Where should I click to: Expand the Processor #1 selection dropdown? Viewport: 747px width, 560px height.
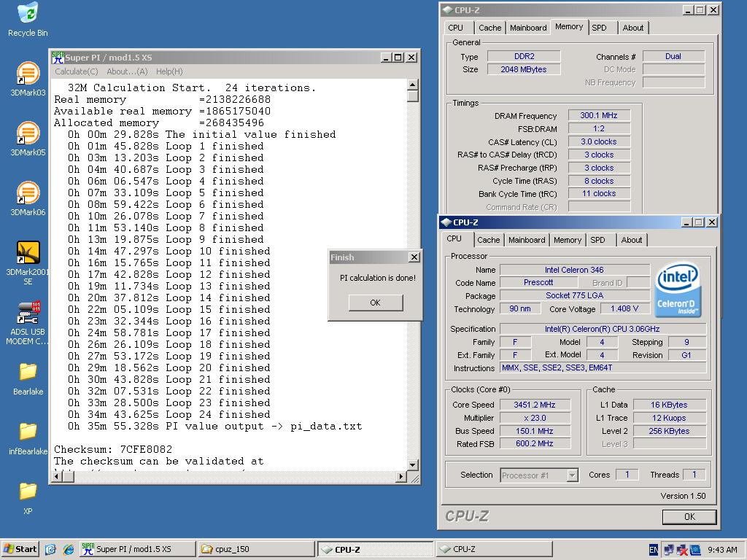[x=572, y=475]
